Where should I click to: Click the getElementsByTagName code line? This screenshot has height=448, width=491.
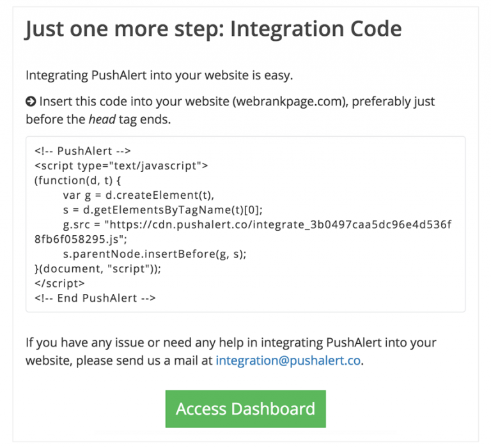tap(163, 210)
